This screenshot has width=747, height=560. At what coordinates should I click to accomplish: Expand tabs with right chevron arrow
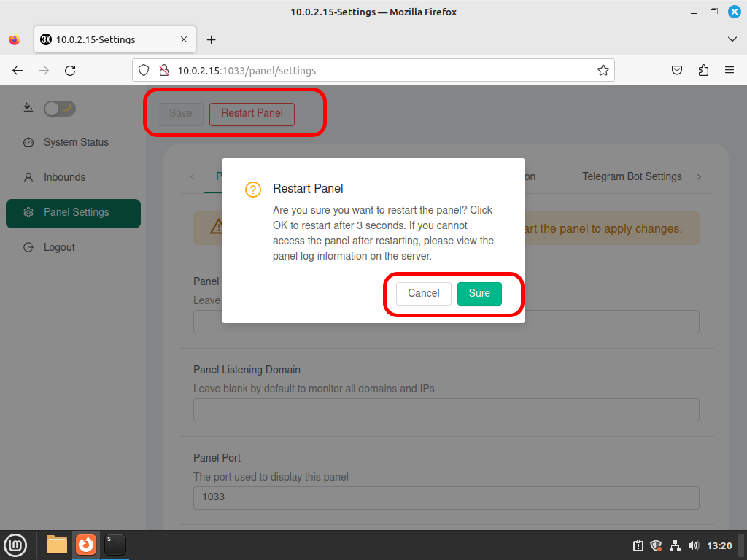[699, 176]
